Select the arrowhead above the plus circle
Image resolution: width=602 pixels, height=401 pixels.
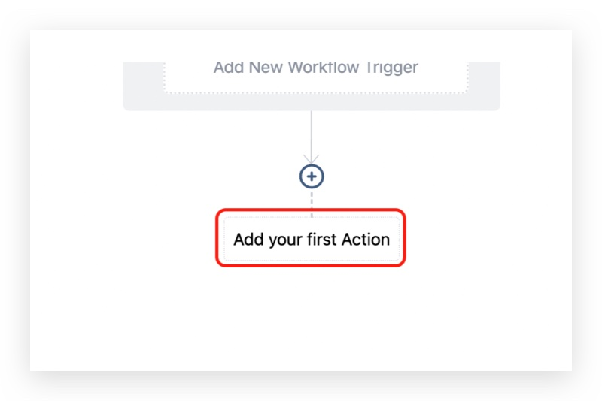311,159
